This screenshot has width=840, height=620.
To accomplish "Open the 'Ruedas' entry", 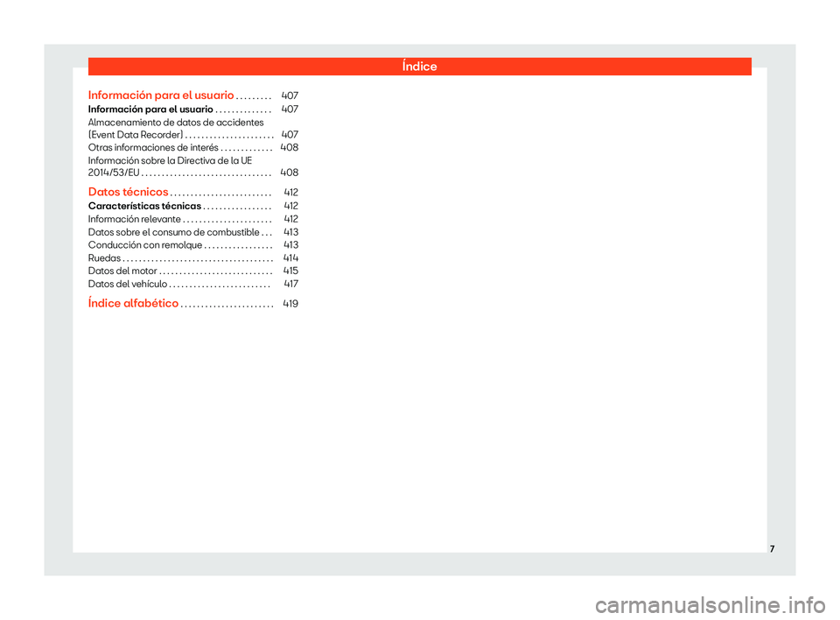I will click(x=104, y=258).
